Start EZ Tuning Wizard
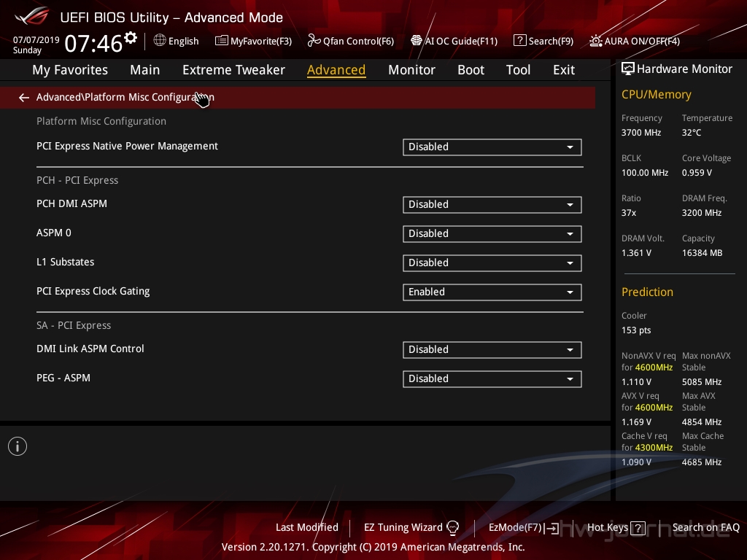This screenshot has height=560, width=747. [x=403, y=527]
